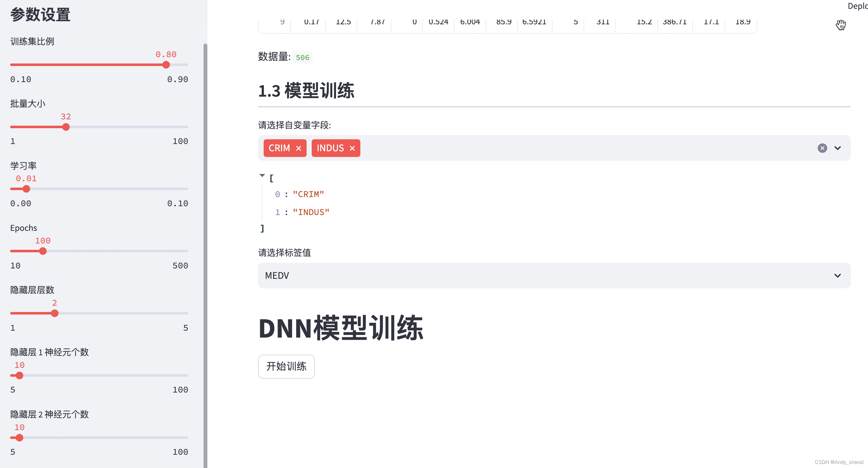Click the 隐藏层层数 slider handle
This screenshot has height=468, width=868.
click(x=55, y=313)
